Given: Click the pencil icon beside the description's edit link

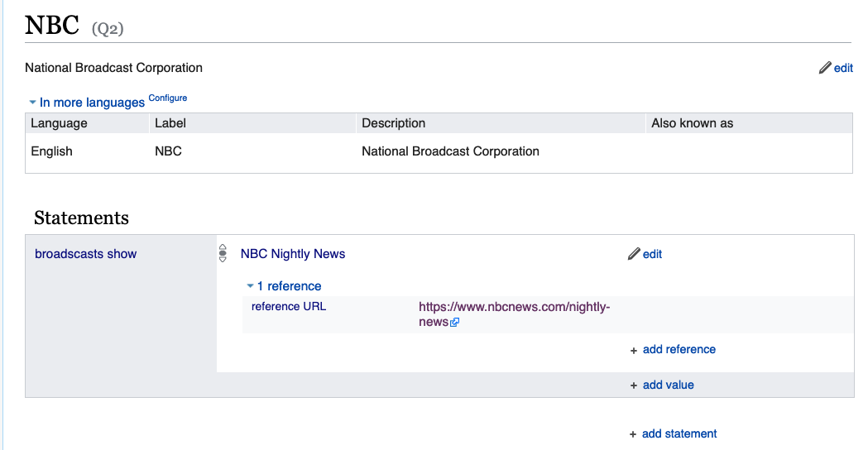Looking at the screenshot, I should (825, 68).
